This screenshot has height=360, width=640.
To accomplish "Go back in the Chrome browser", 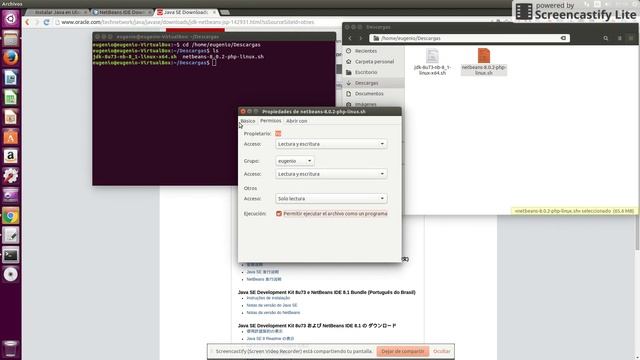I will (x=27, y=22).
